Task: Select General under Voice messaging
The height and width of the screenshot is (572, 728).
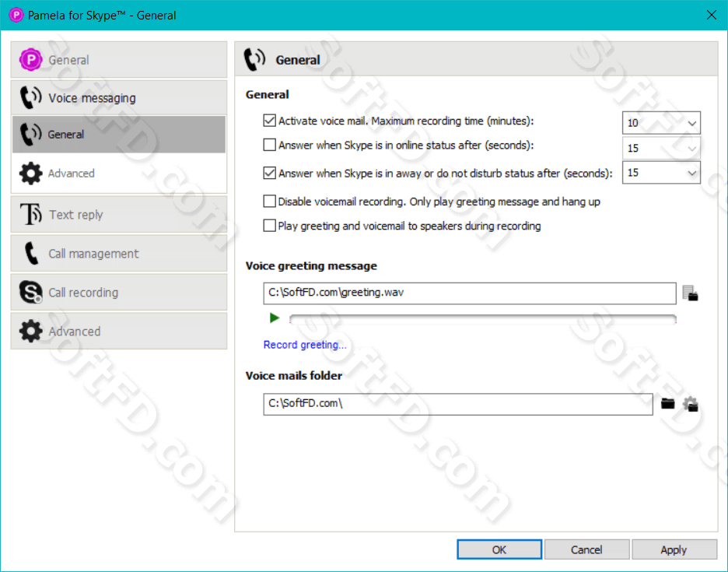Action: click(x=119, y=135)
